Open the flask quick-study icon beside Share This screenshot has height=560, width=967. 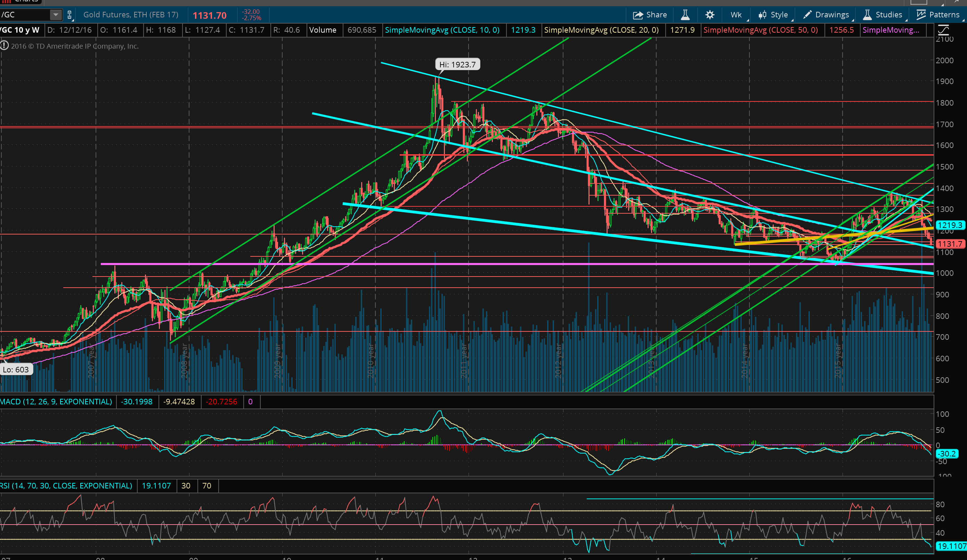pos(685,15)
